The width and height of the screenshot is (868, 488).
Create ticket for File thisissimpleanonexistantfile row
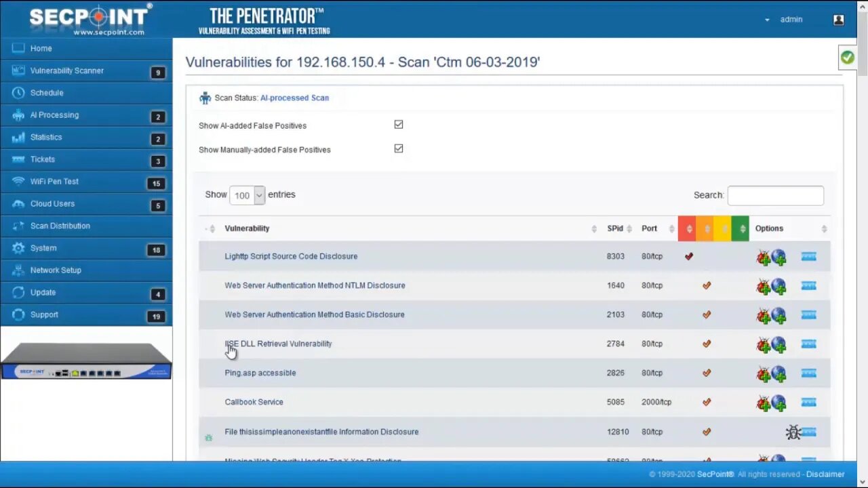(x=809, y=432)
